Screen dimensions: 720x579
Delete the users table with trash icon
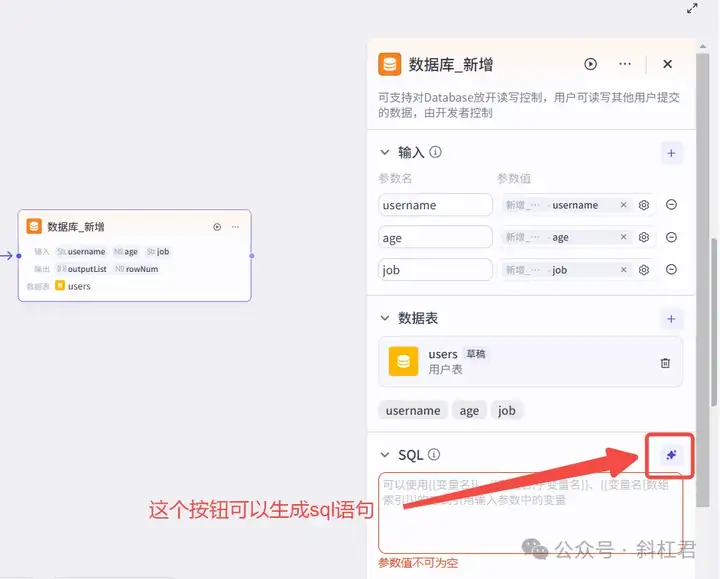[665, 363]
